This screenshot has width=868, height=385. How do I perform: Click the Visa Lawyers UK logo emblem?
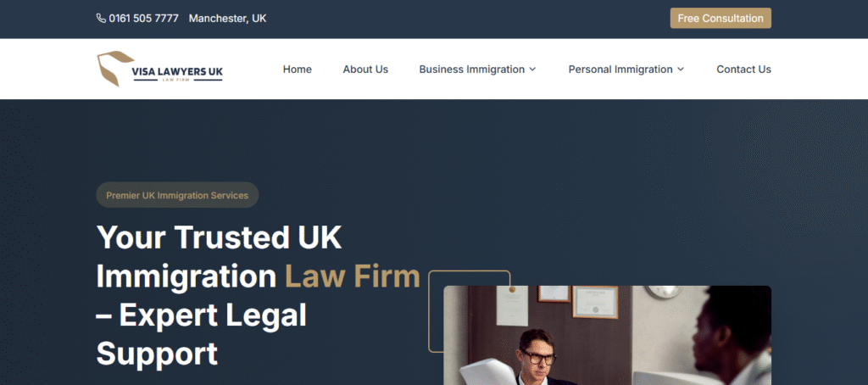point(115,69)
